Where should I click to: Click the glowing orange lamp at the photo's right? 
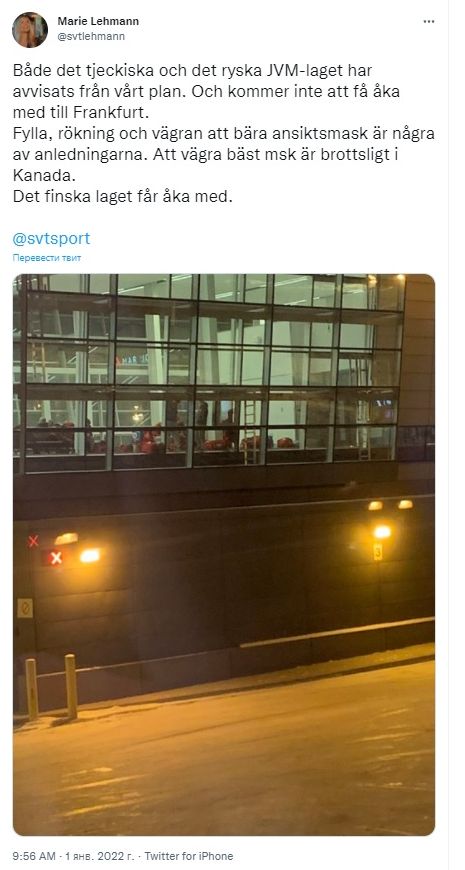[x=382, y=532]
